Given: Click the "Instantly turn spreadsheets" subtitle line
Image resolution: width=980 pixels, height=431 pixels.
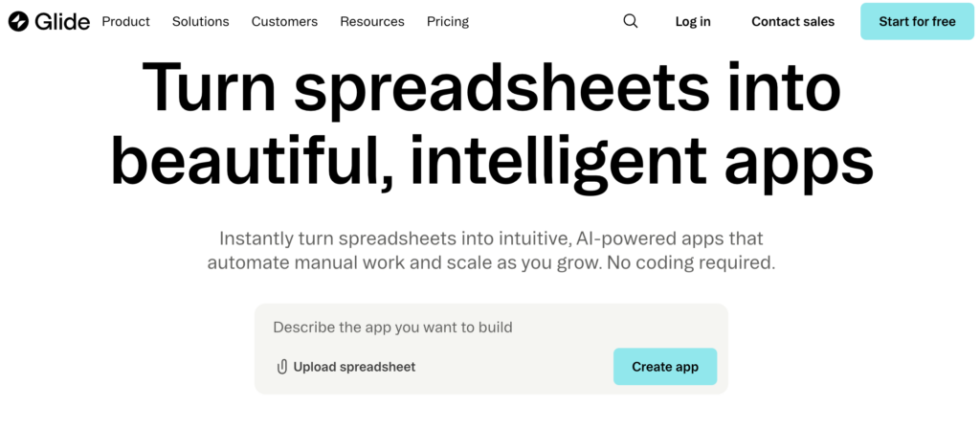Looking at the screenshot, I should click(491, 238).
